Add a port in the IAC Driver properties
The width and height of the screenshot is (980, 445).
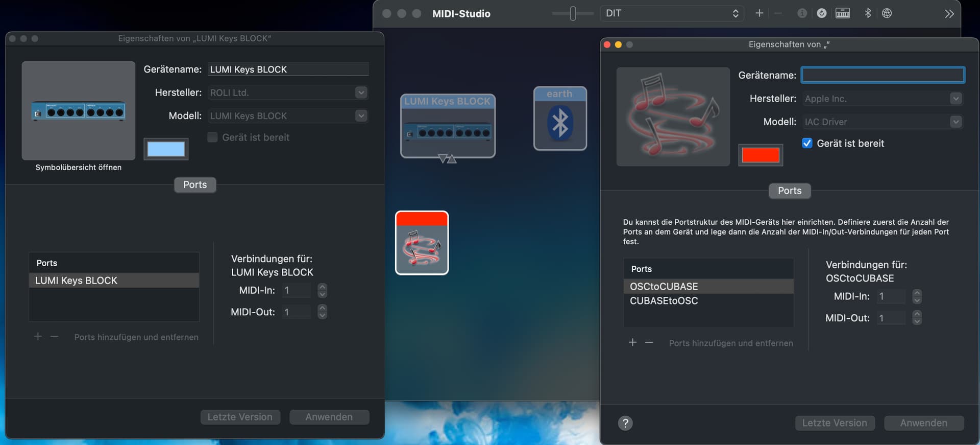[x=632, y=342]
